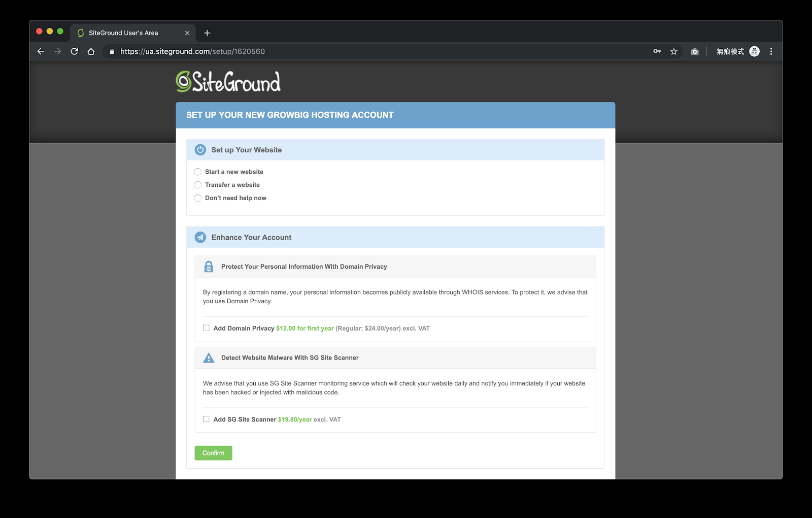Image resolution: width=812 pixels, height=518 pixels.
Task: Click the paper plane icon beside Enhance Your Account
Action: point(200,237)
